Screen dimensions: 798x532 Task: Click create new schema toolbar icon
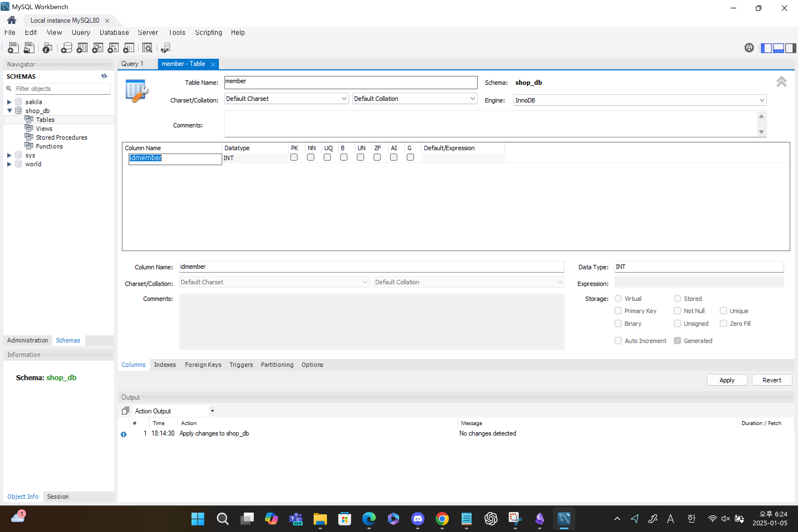point(66,48)
